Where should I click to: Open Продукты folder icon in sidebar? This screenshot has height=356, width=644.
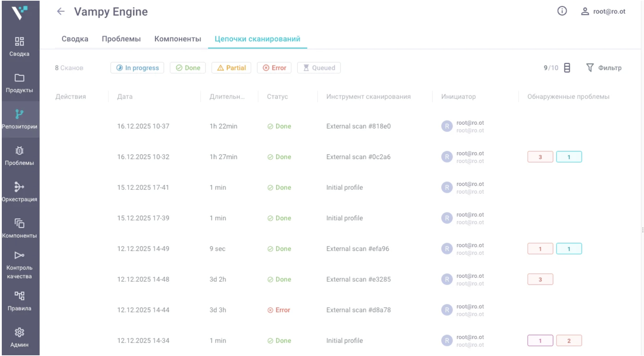[x=19, y=78]
